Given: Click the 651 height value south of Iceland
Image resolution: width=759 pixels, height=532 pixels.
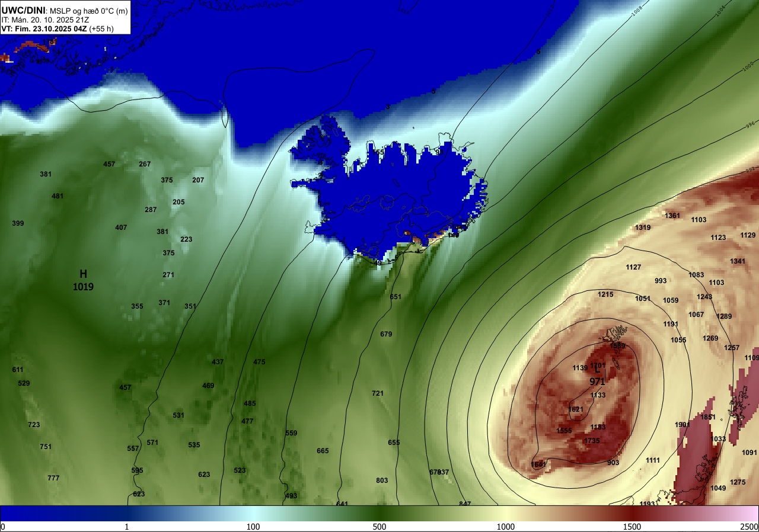Looking at the screenshot, I should (396, 297).
